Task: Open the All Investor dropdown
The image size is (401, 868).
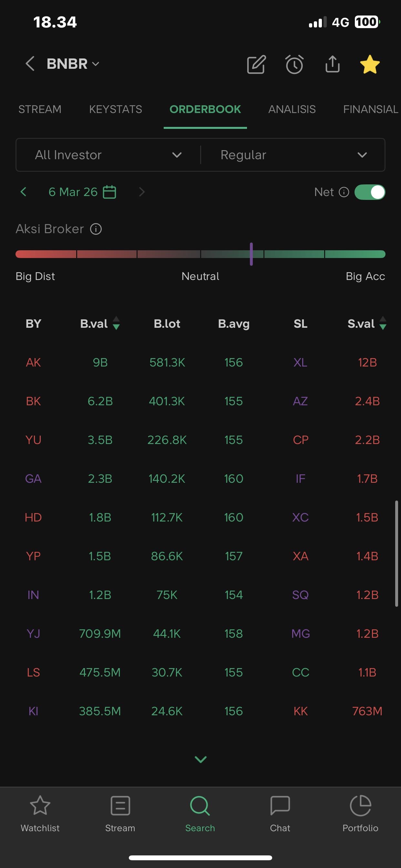Action: (x=108, y=155)
